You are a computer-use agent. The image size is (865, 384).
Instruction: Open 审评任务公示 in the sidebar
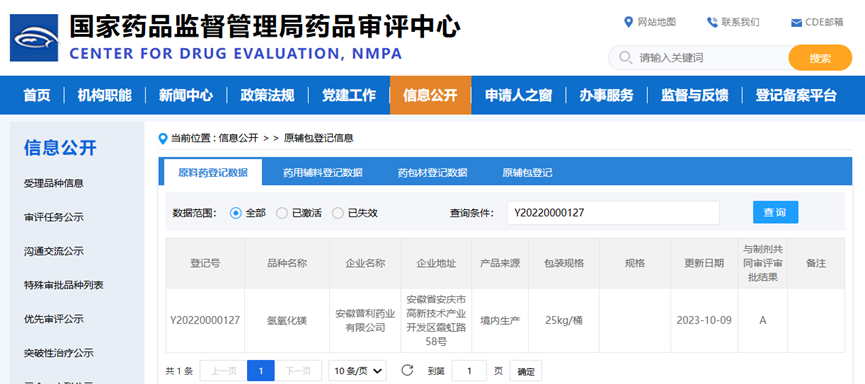coord(54,217)
